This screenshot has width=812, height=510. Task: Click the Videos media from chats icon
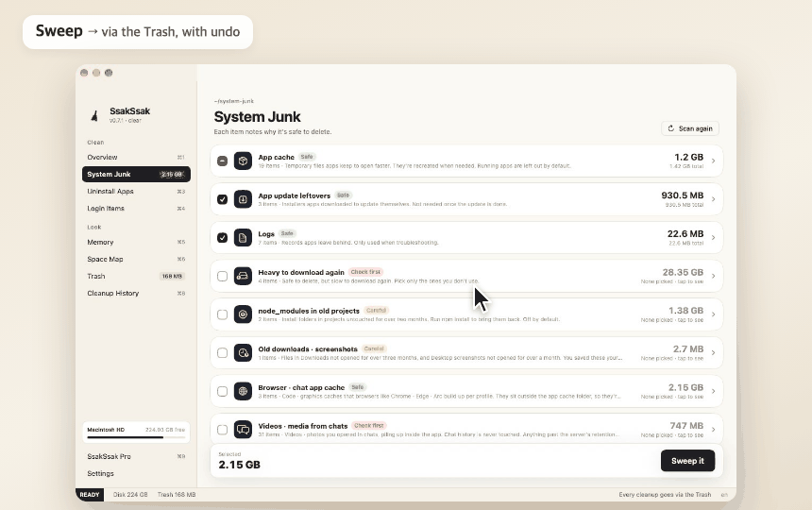(243, 429)
